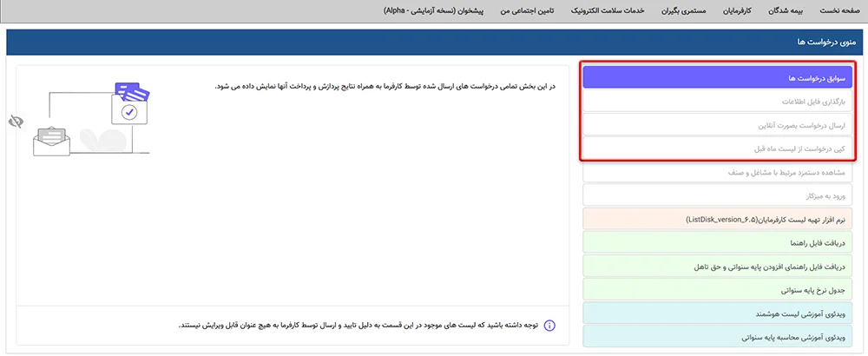Download نرم افزار تهیه لیست کارفرمایان ListDisk
Image resolution: width=868 pixels, height=356 pixels.
tap(718, 220)
